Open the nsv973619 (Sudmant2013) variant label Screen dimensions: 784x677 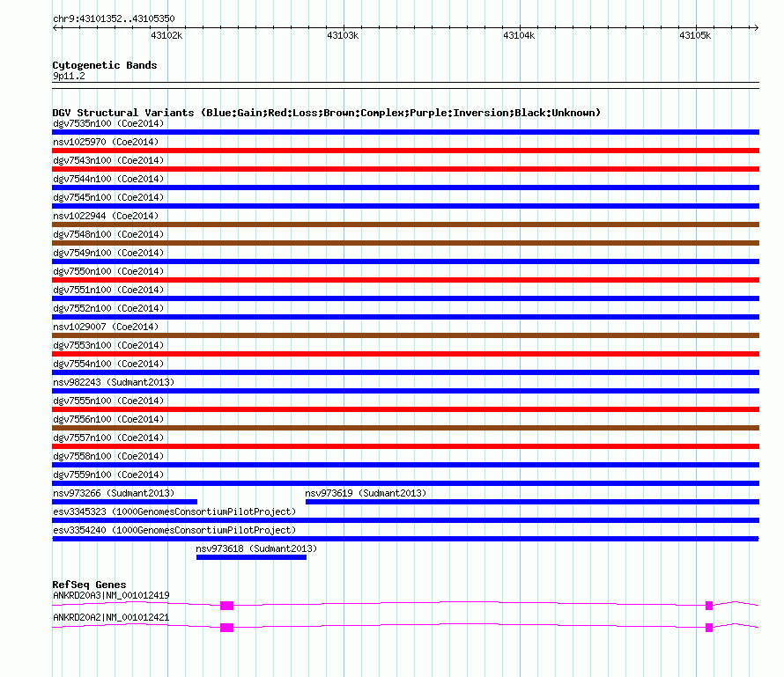(x=366, y=493)
